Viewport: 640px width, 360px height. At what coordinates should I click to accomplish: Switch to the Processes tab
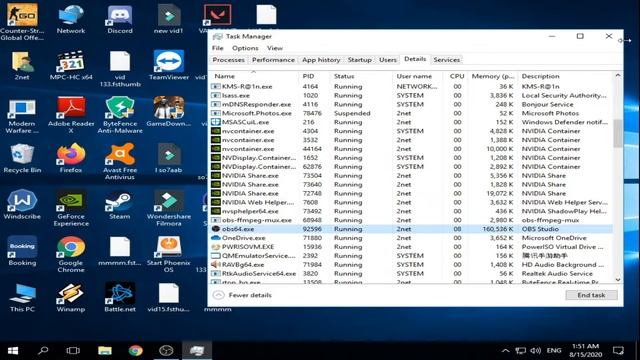pyautogui.click(x=229, y=60)
